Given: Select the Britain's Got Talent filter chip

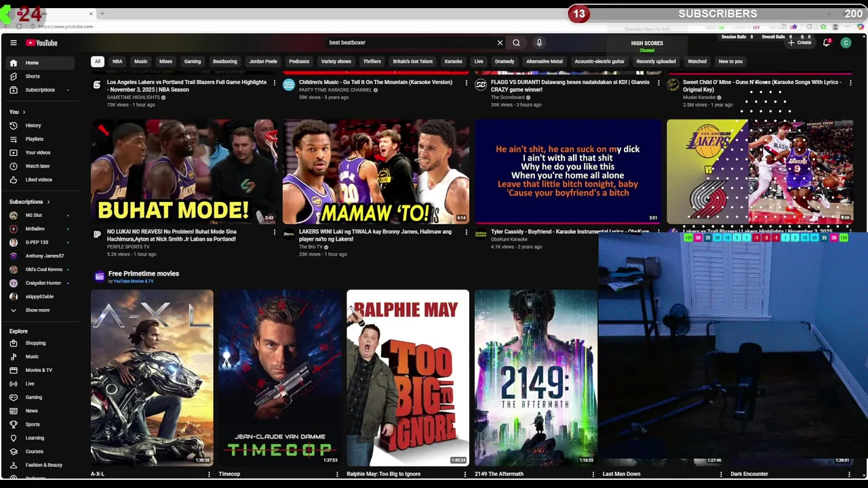Looking at the screenshot, I should [x=412, y=62].
